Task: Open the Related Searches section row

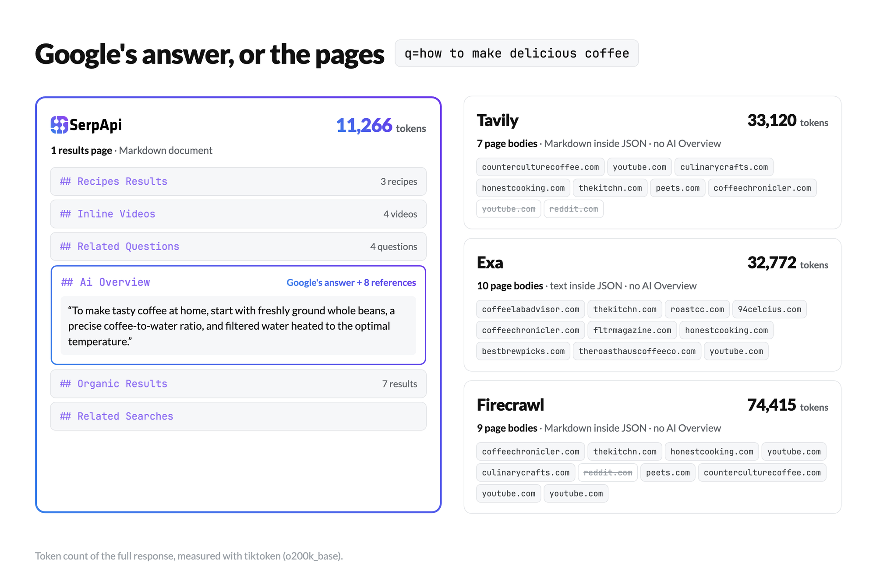Action: [x=238, y=416]
